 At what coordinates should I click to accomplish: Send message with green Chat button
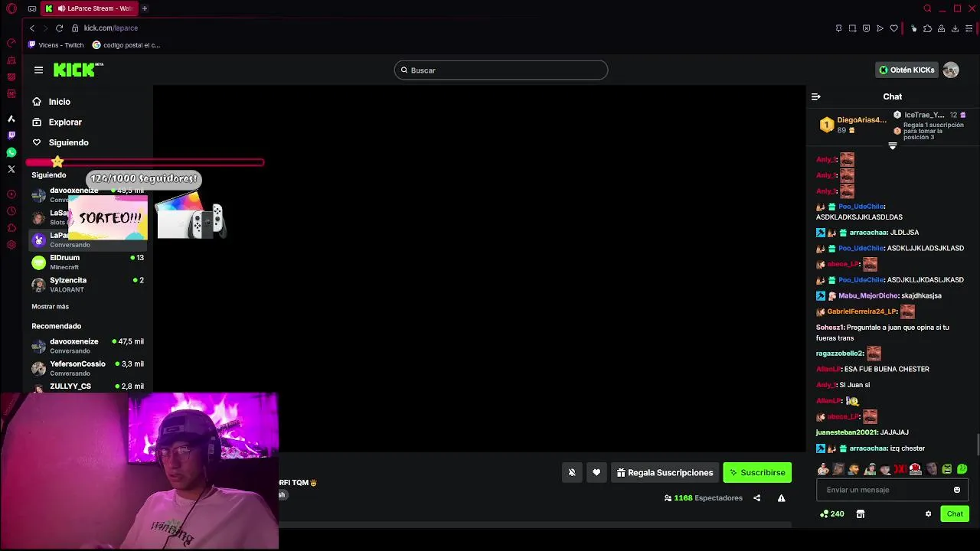tap(955, 514)
